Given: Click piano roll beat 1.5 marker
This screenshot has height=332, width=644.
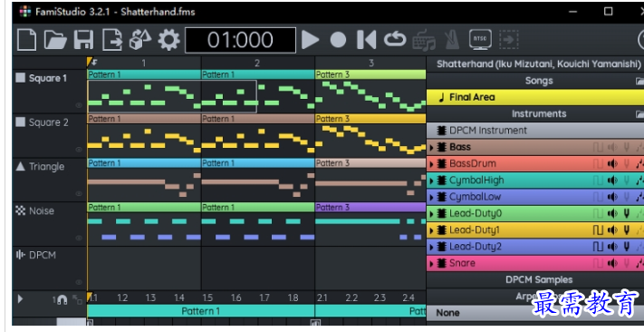Looking at the screenshot, I should point(207,298).
